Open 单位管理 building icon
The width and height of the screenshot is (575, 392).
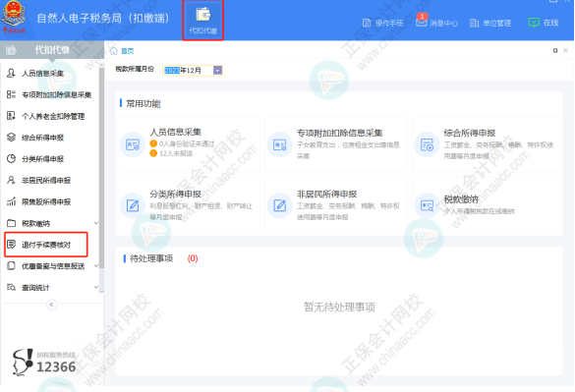[x=474, y=24]
